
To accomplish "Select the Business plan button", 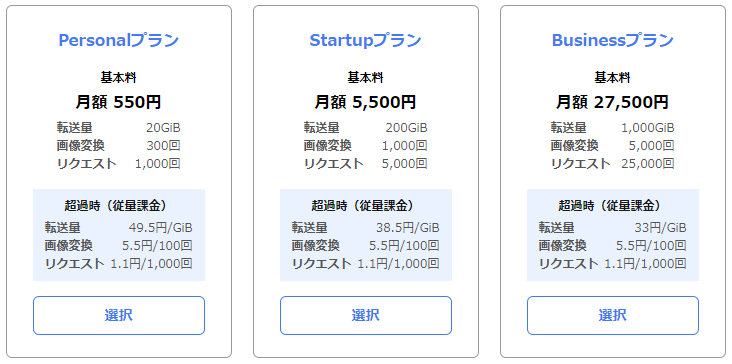I will 612,315.
